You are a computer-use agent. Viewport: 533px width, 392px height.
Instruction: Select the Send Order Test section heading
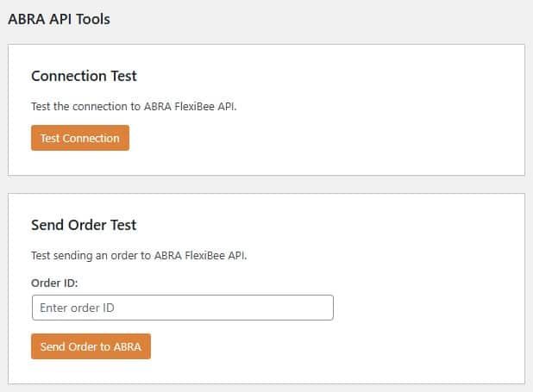84,225
